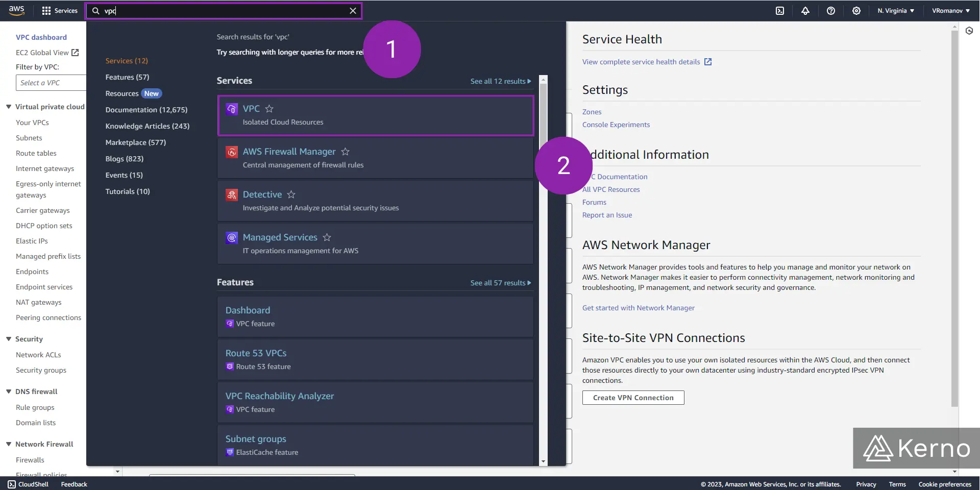This screenshot has height=490, width=980.
Task: Open Route tables in sidebar
Action: click(x=36, y=153)
